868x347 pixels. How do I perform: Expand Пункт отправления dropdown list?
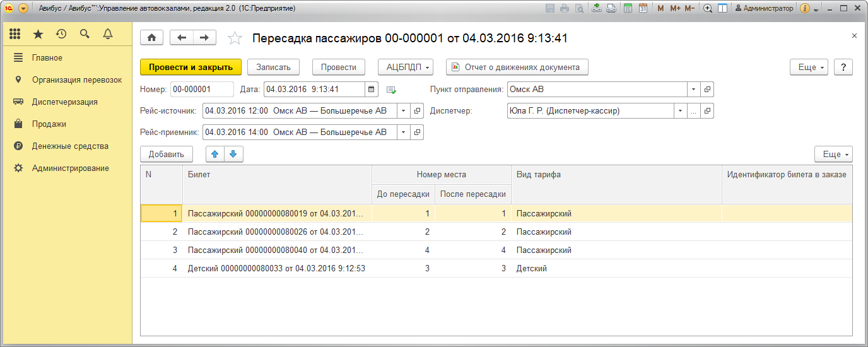click(693, 90)
